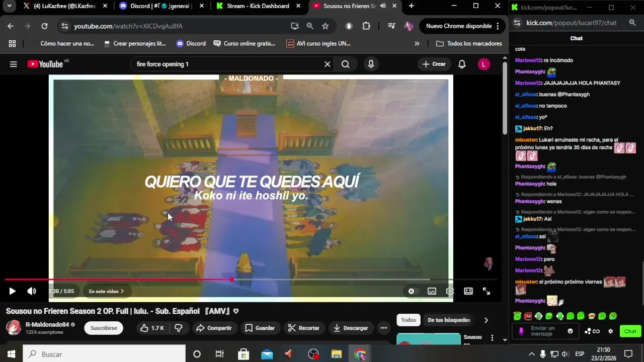644x362 pixels.
Task: Click Crear button on YouTube
Action: tap(434, 64)
